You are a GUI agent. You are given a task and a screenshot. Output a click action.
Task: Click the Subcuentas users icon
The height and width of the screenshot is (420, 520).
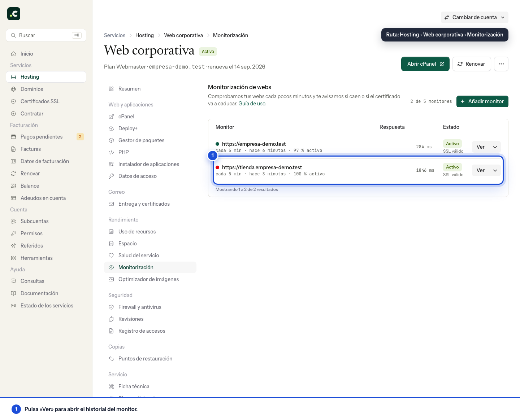(13, 221)
